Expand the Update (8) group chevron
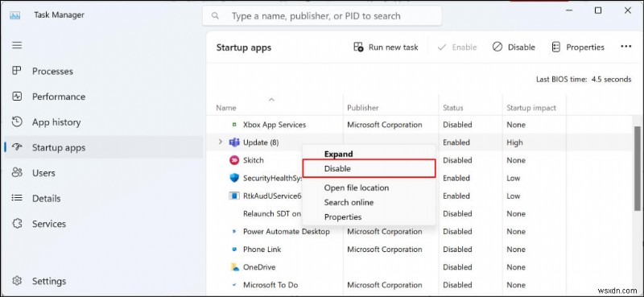Image resolution: width=644 pixels, height=297 pixels. click(x=220, y=142)
